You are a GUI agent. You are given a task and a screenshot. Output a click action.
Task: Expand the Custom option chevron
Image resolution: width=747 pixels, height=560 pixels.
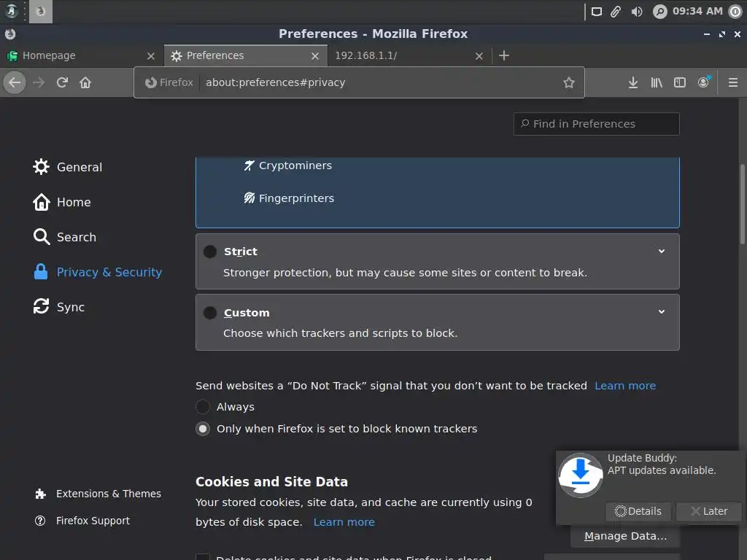(662, 312)
